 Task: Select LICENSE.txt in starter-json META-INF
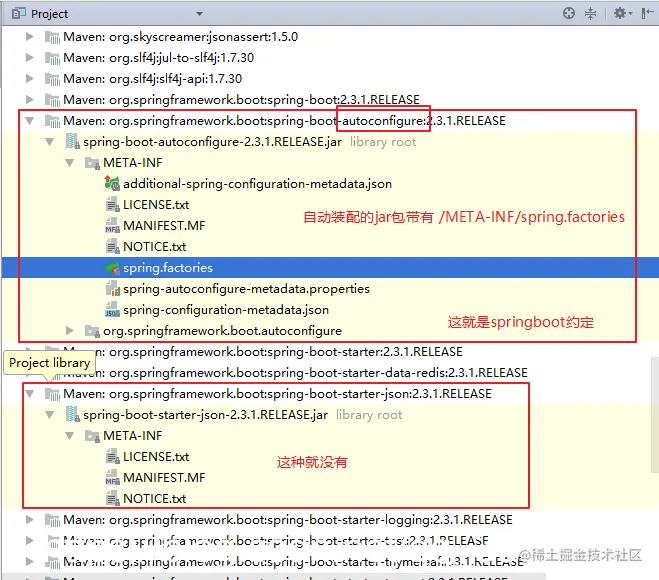pos(156,457)
